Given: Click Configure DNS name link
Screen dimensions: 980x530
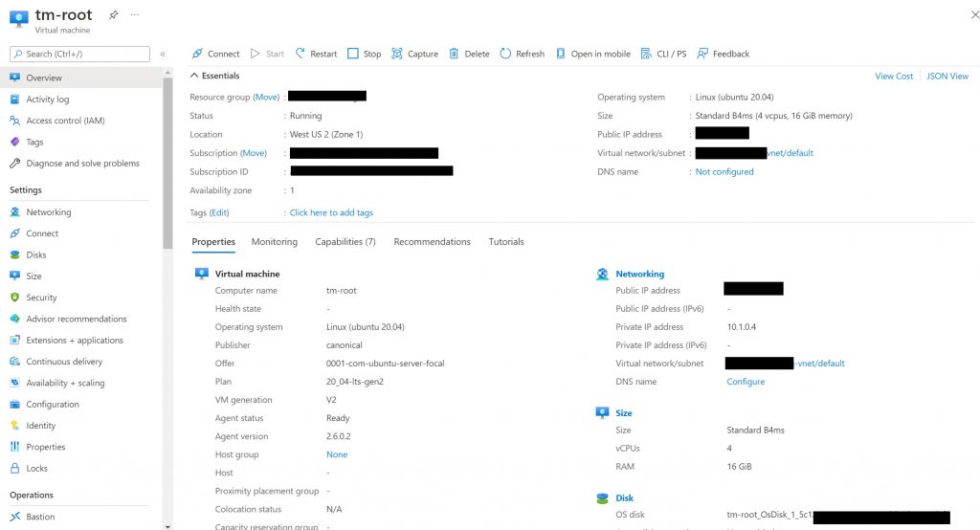Looking at the screenshot, I should [746, 382].
